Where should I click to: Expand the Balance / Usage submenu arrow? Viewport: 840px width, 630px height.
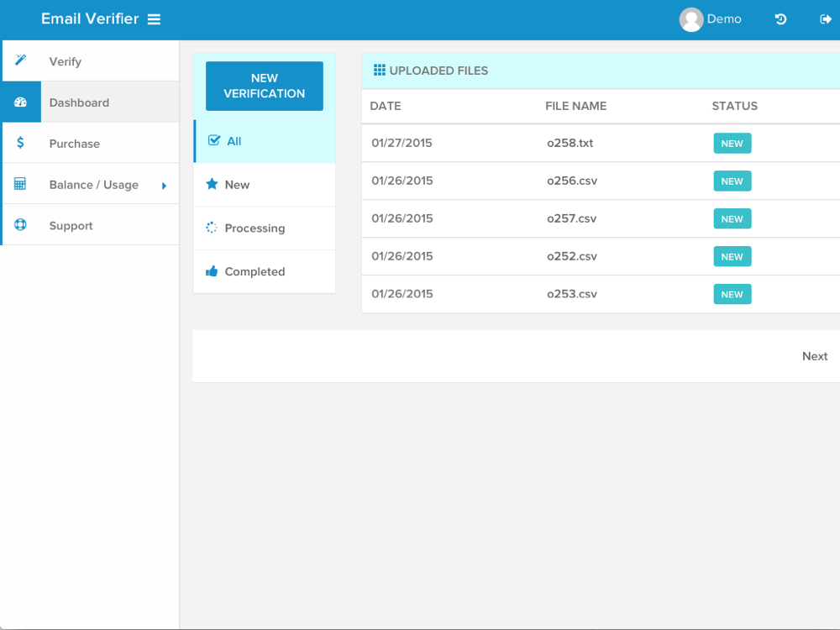pos(164,186)
